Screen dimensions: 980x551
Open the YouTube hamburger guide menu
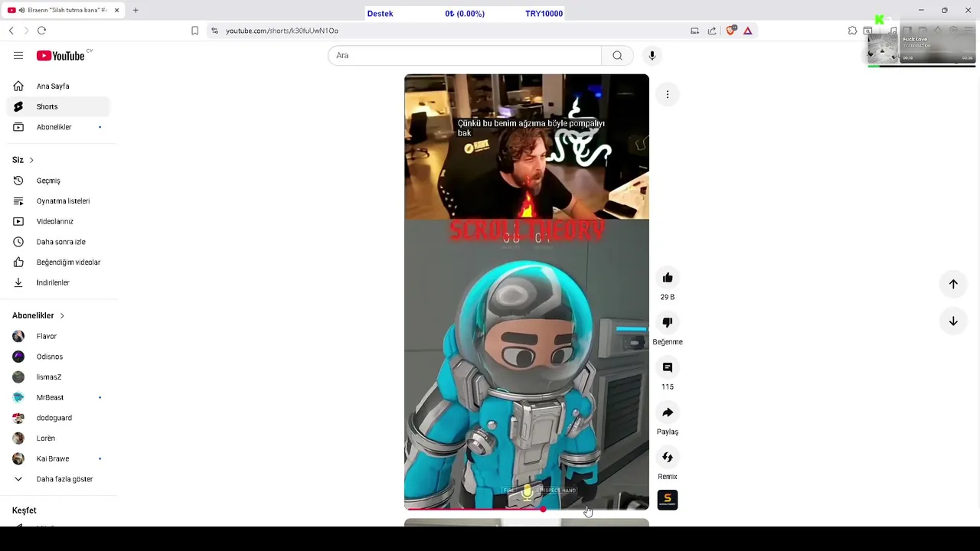[18, 55]
